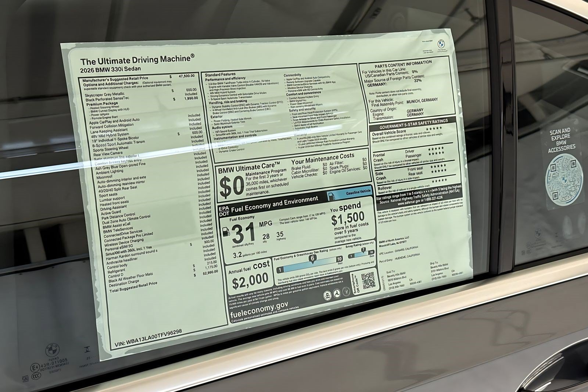Select the $2,000 annual fuel cost

(250, 281)
